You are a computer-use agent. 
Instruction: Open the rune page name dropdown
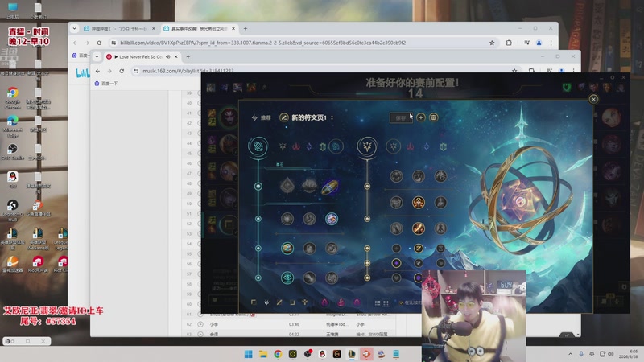pyautogui.click(x=332, y=117)
